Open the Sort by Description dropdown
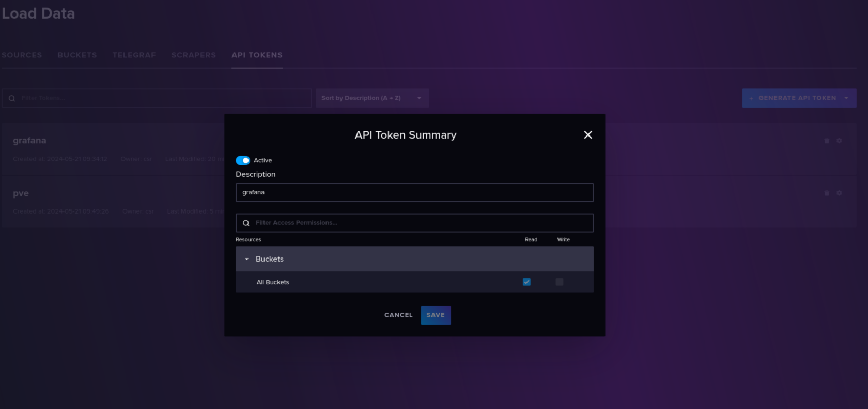This screenshot has width=868, height=409. tap(372, 98)
